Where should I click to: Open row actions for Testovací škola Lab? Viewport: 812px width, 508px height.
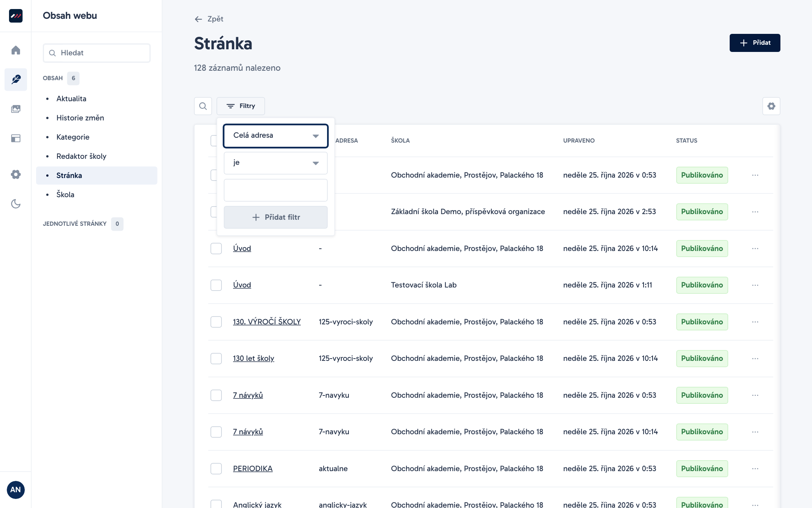click(755, 285)
